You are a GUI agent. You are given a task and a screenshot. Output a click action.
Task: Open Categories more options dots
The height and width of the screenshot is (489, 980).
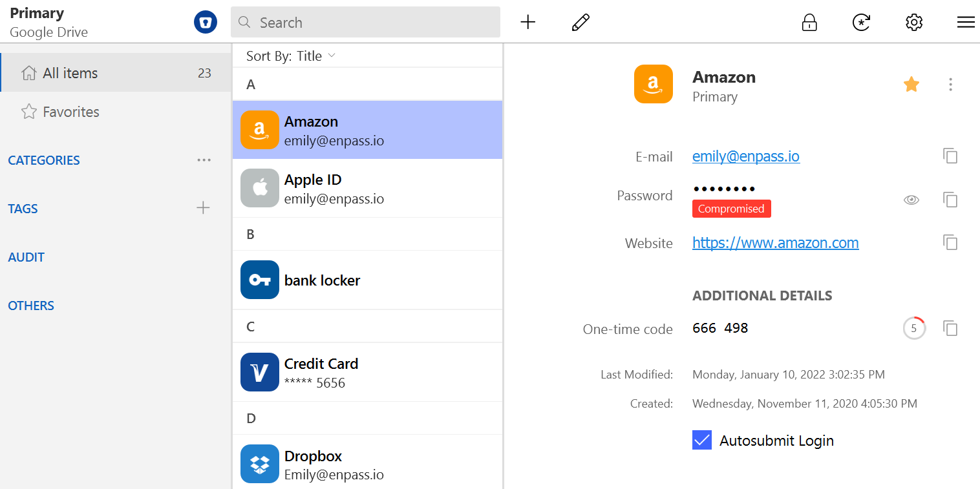pyautogui.click(x=204, y=160)
